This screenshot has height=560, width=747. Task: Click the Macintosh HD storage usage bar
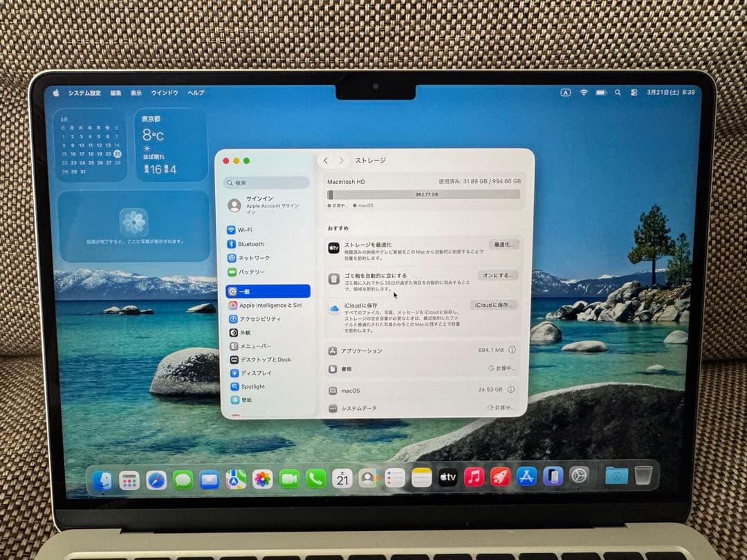coord(423,194)
